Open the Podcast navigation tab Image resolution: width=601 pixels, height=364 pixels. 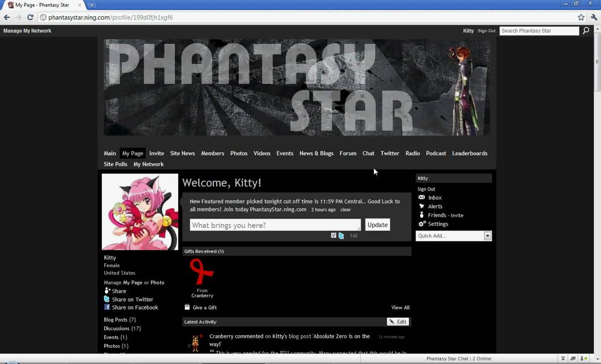point(436,153)
